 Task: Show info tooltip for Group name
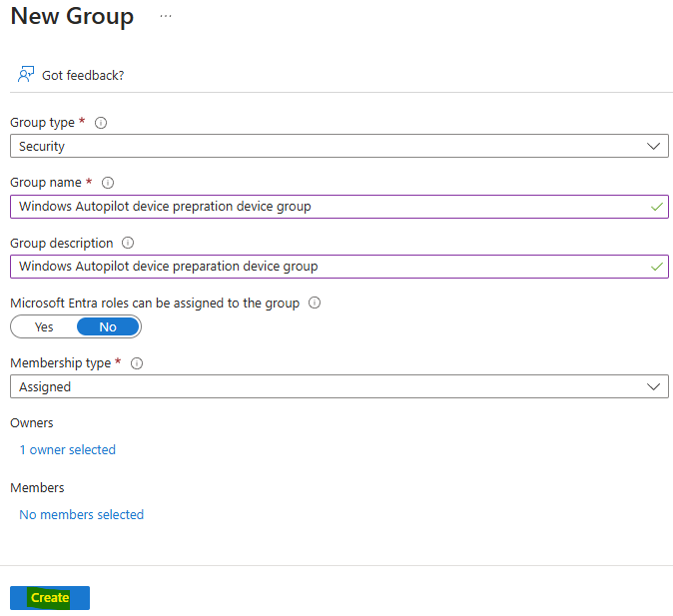pyautogui.click(x=108, y=183)
